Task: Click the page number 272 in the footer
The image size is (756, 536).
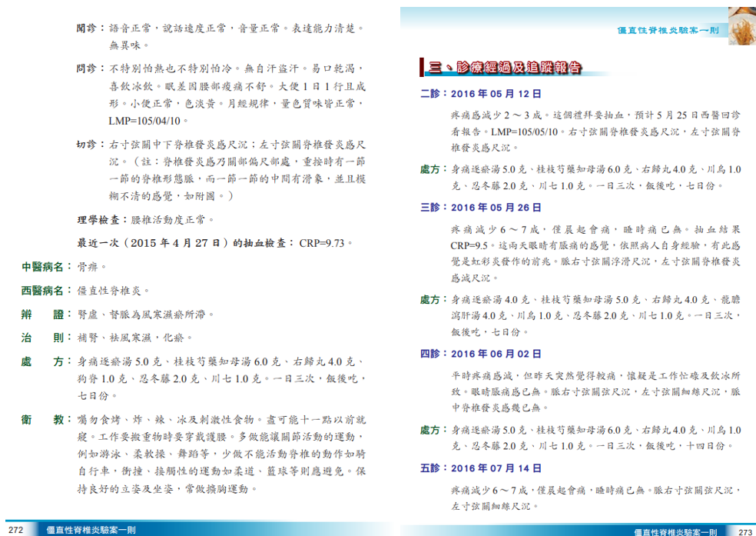Action: [x=16, y=529]
